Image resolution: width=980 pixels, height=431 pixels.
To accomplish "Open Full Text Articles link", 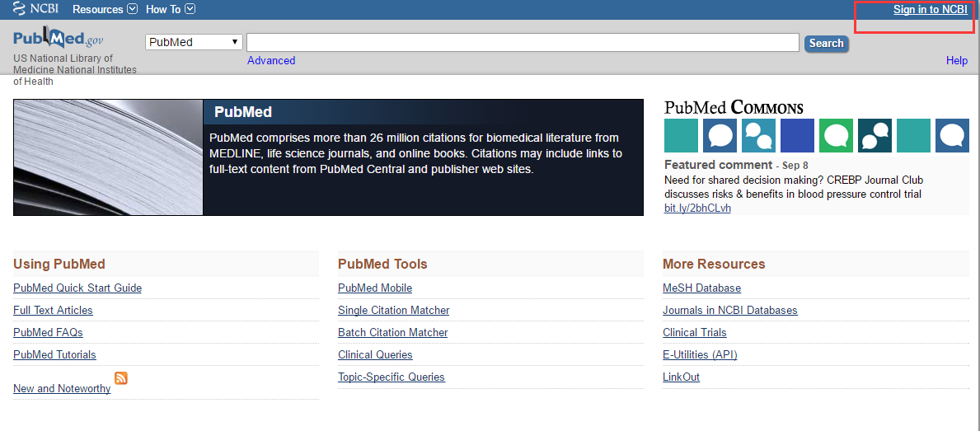I will 53,311.
